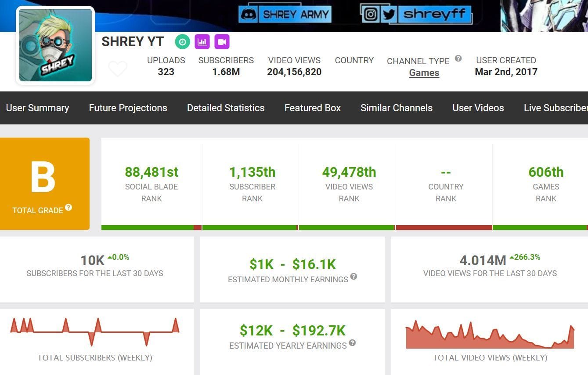588x375 pixels.
Task: Click the Channel Type question mark icon
Action: coord(458,58)
